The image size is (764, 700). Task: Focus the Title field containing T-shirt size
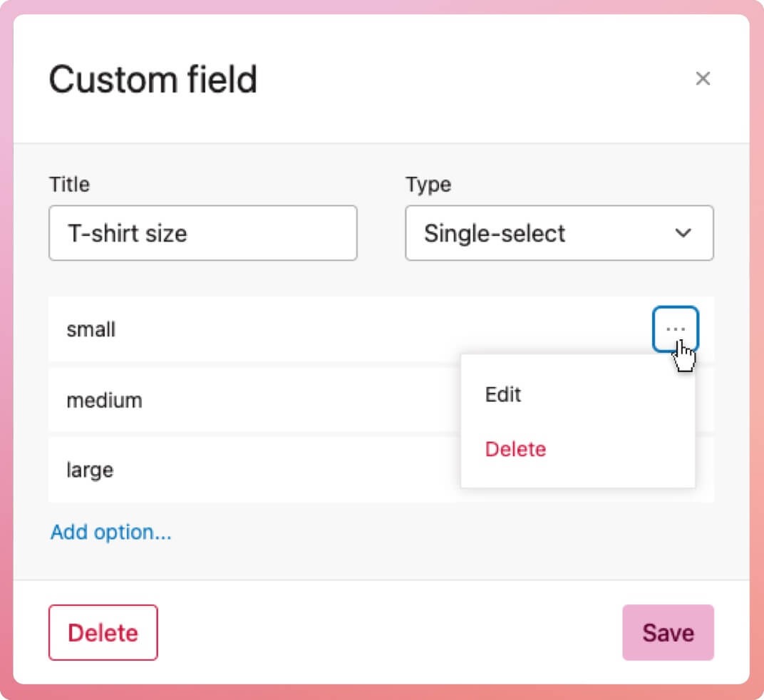(202, 233)
